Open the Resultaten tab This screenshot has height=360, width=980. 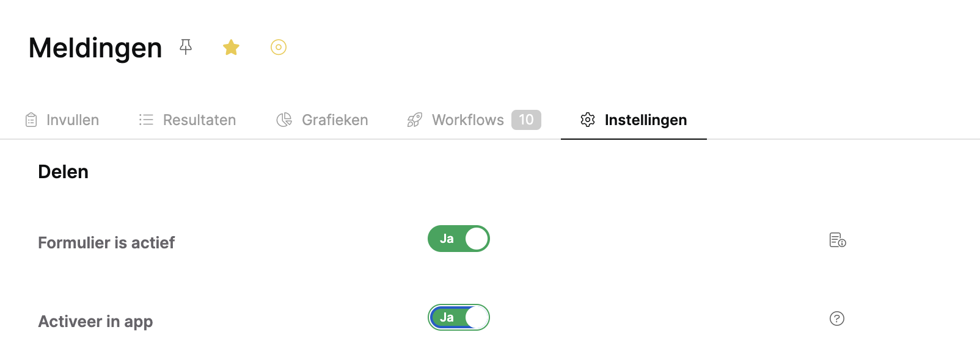187,120
